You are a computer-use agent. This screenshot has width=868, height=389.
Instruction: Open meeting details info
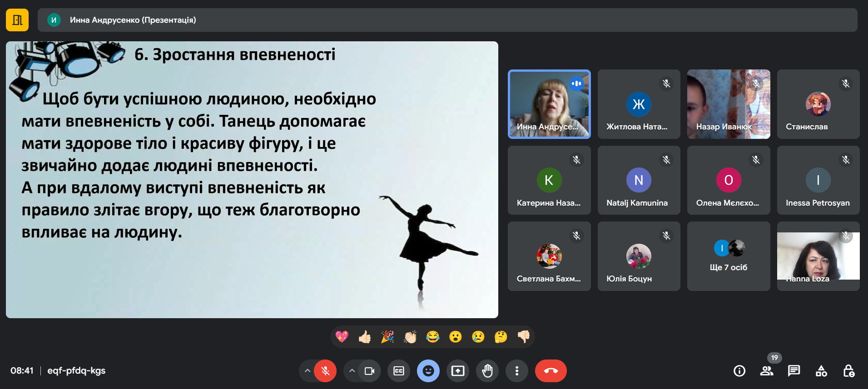739,371
